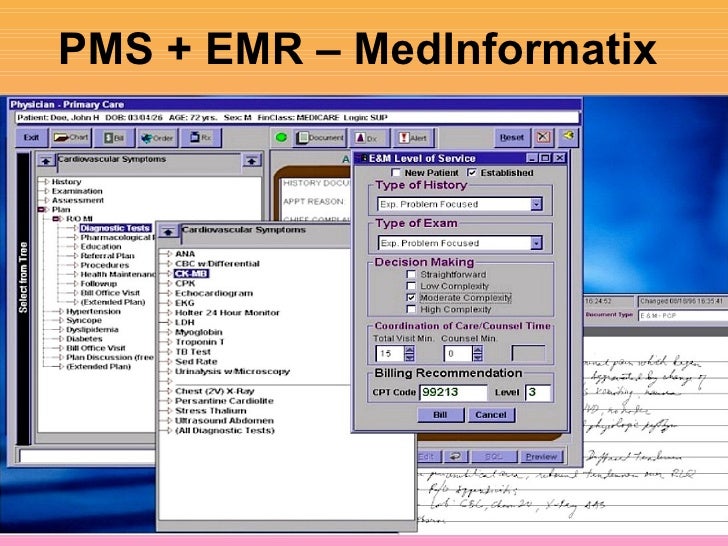The image size is (728, 546).
Task: Click Document Type field in background window
Action: point(683,315)
